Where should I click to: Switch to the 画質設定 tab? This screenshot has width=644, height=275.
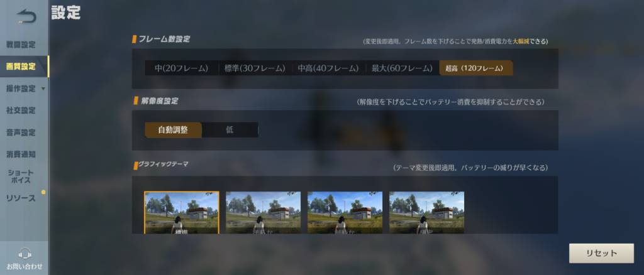21,67
